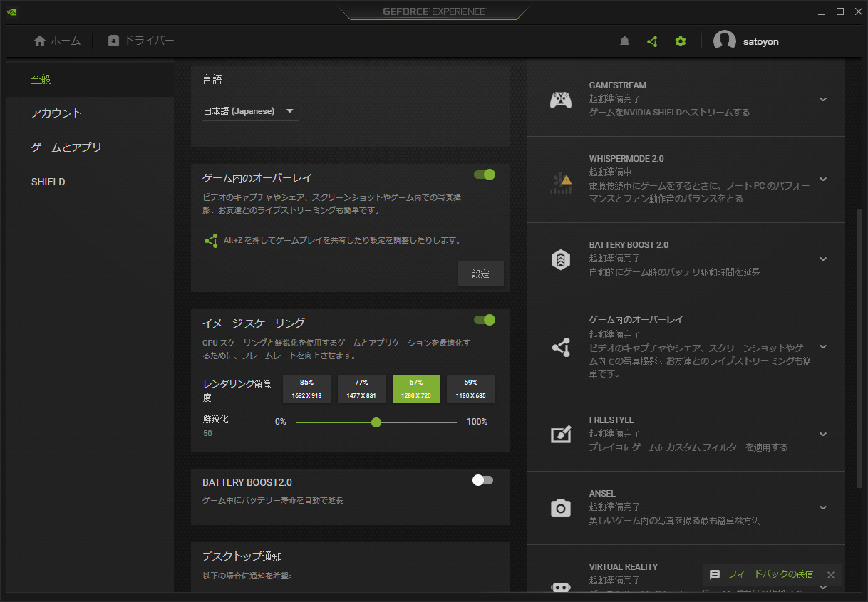Click the 言語 section heading
868x602 pixels.
(212, 80)
